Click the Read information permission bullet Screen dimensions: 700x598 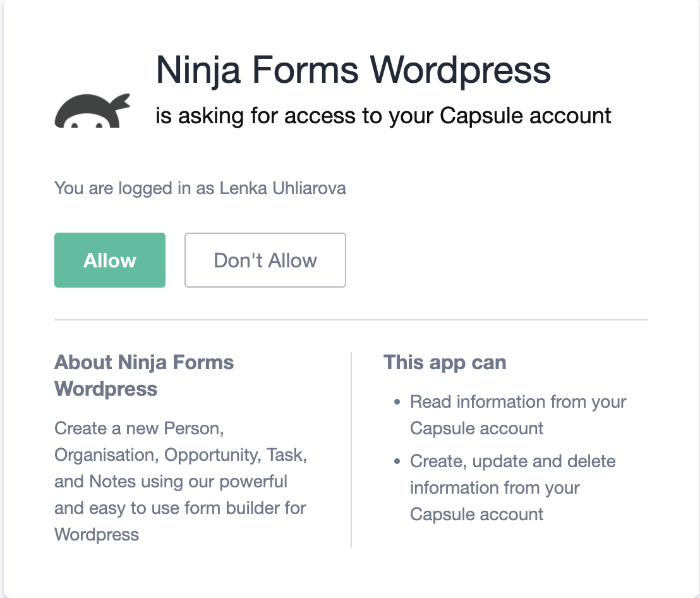coord(518,415)
